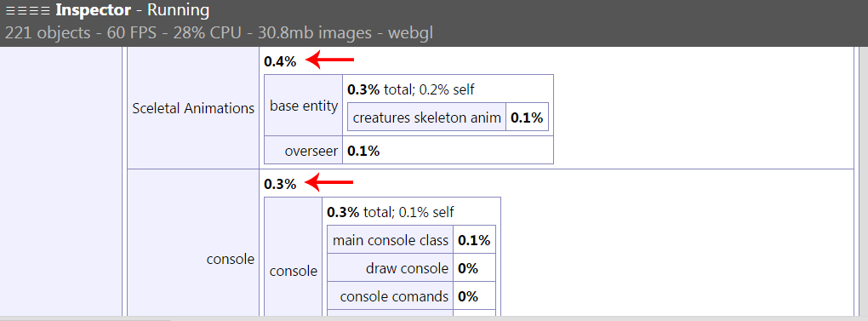868x321 pixels.
Task: Click the horizontal scrollbar at the bottom
Action: (434, 318)
